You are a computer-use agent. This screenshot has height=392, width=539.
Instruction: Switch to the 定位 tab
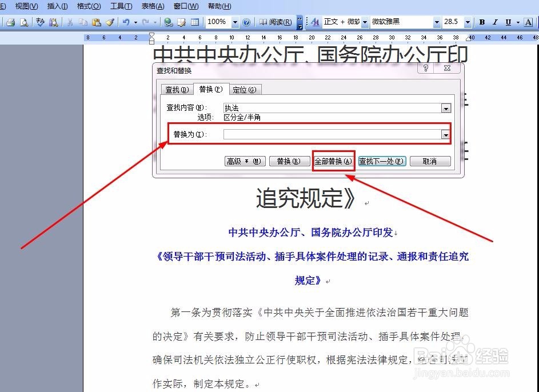pyautogui.click(x=245, y=89)
